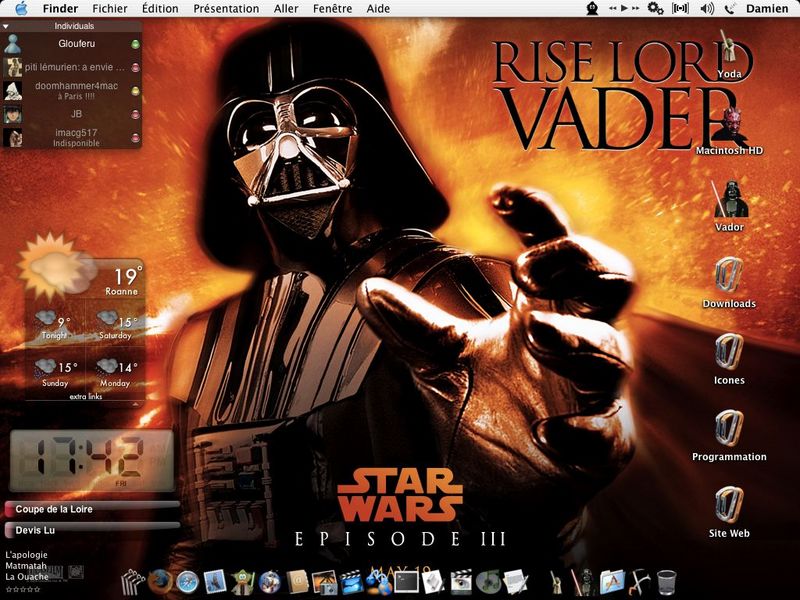Screen dimensions: 800x600
Task: Open the Devis Lu item
Action: (x=92, y=530)
